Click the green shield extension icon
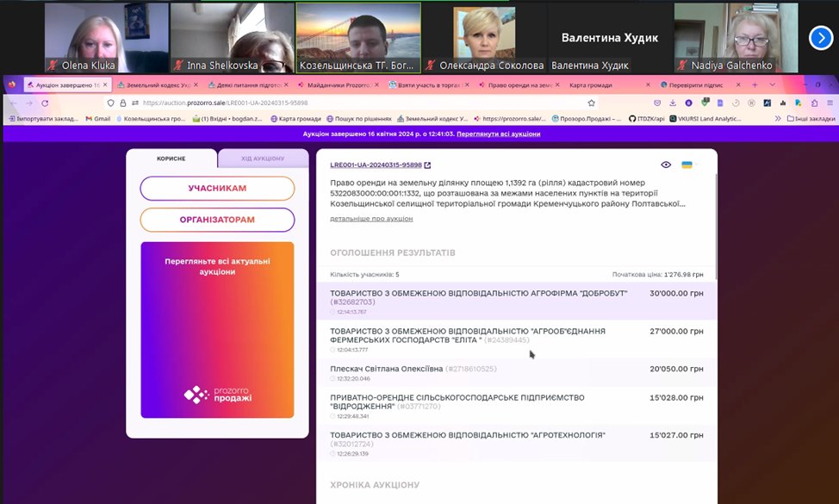This screenshot has height=504, width=839. [x=705, y=103]
